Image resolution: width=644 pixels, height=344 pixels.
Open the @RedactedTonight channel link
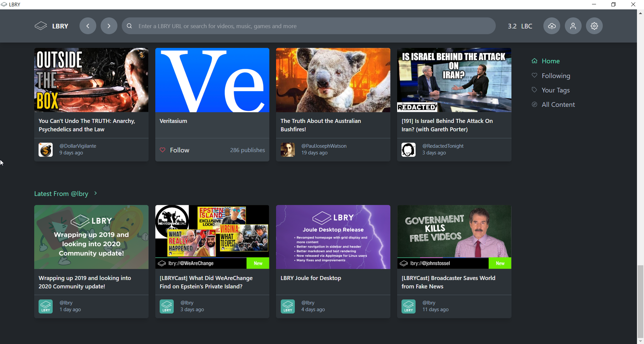tap(443, 146)
